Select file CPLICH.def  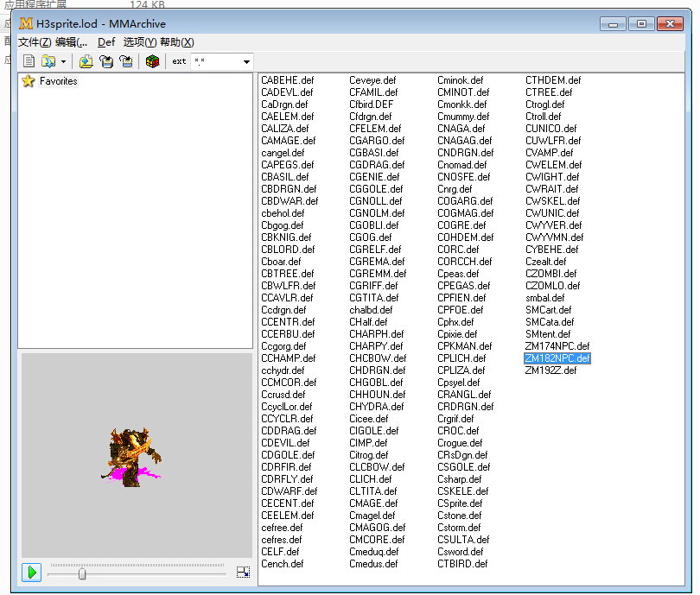point(461,358)
